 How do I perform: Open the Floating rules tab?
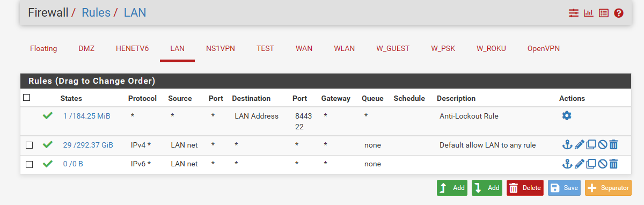(x=43, y=48)
